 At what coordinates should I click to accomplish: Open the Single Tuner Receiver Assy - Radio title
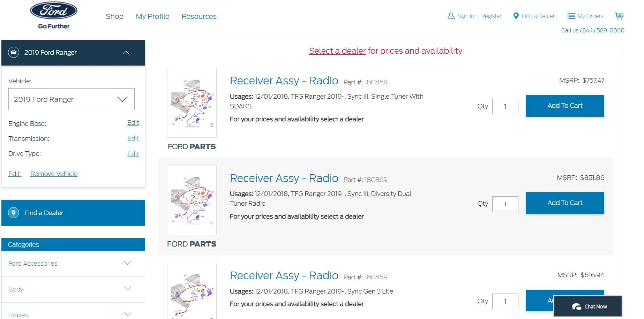[284, 81]
